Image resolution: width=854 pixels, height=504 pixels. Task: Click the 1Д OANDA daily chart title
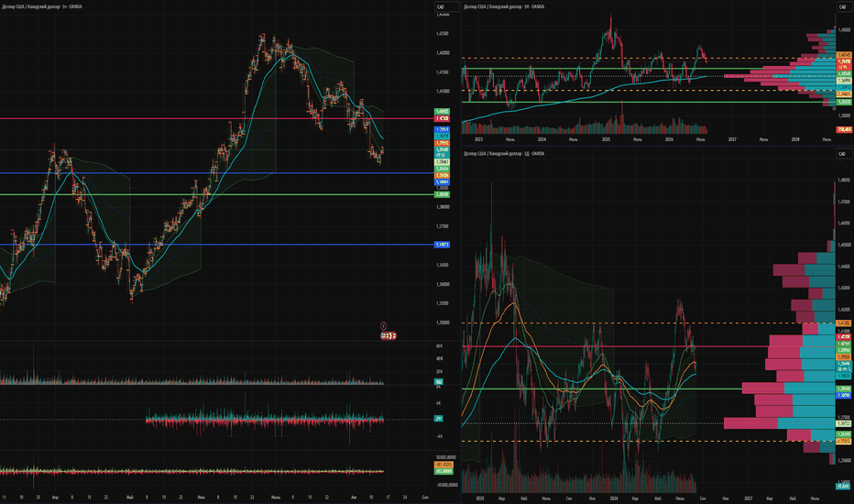point(504,154)
